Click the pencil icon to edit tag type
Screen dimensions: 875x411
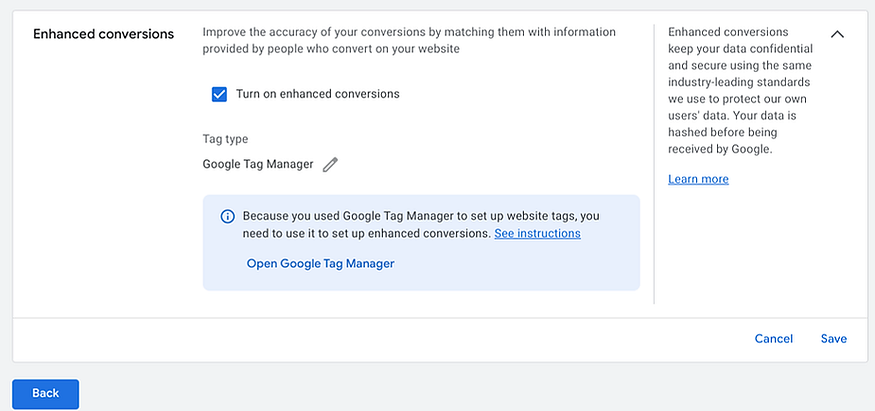[x=330, y=165]
